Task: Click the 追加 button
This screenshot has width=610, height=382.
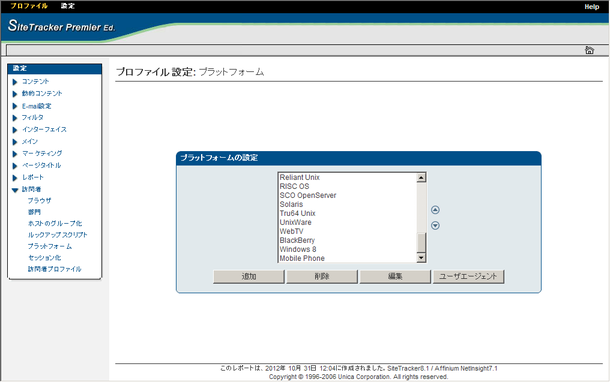Action: pyautogui.click(x=249, y=277)
